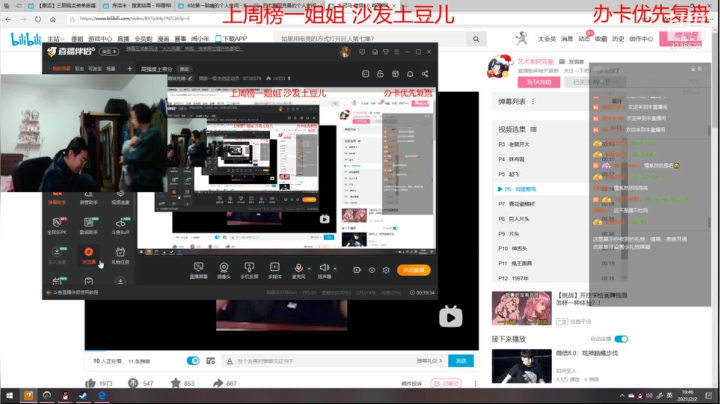This screenshot has width=720, height=404.
Task: Add the webcam (摄像头) source
Action: [224, 270]
